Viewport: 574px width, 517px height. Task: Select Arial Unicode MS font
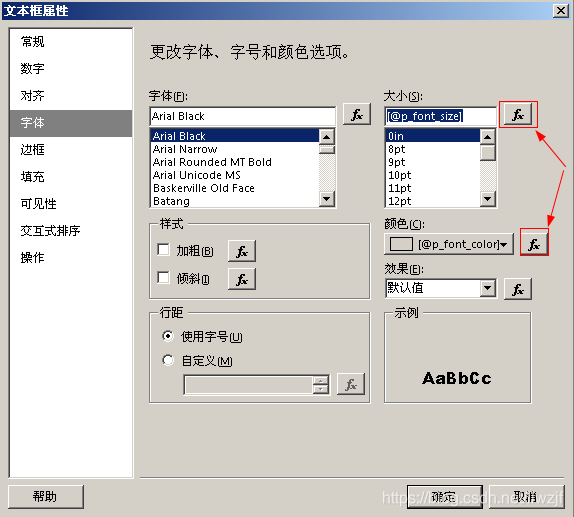(x=235, y=175)
